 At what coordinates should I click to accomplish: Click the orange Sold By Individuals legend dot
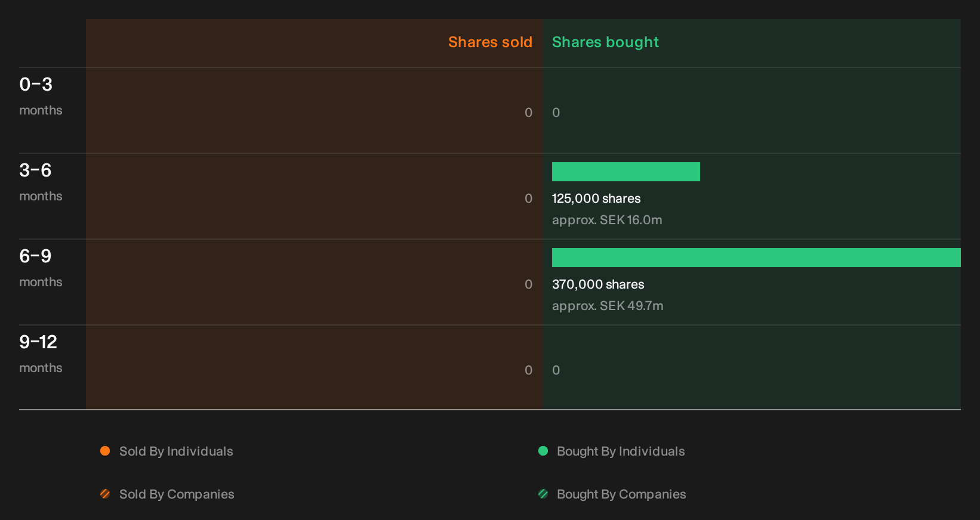pos(105,451)
